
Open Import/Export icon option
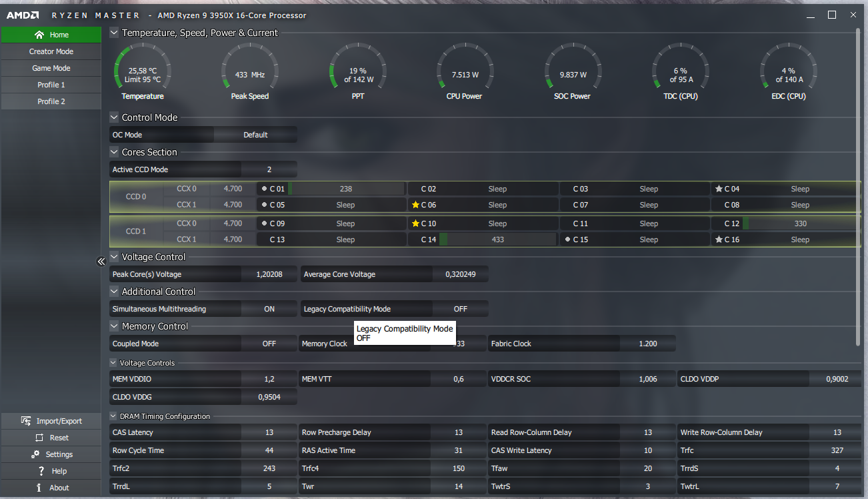(26, 421)
